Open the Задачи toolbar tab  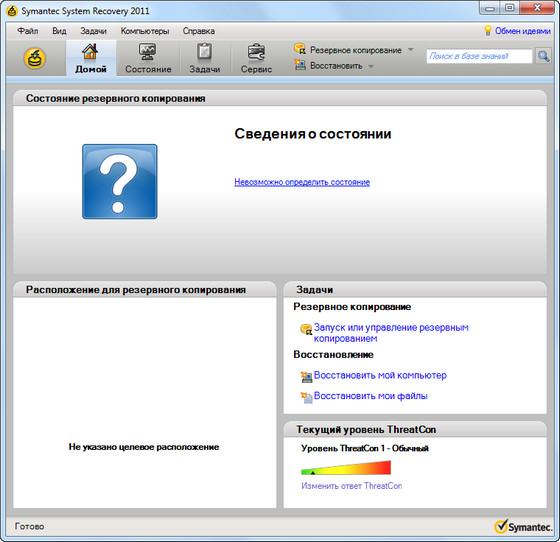tap(204, 58)
